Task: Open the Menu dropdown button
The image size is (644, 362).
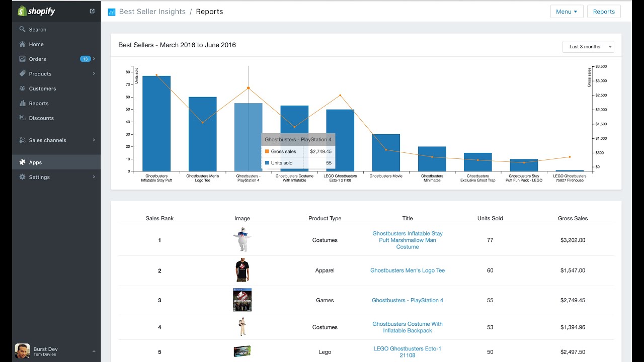Action: pyautogui.click(x=567, y=12)
